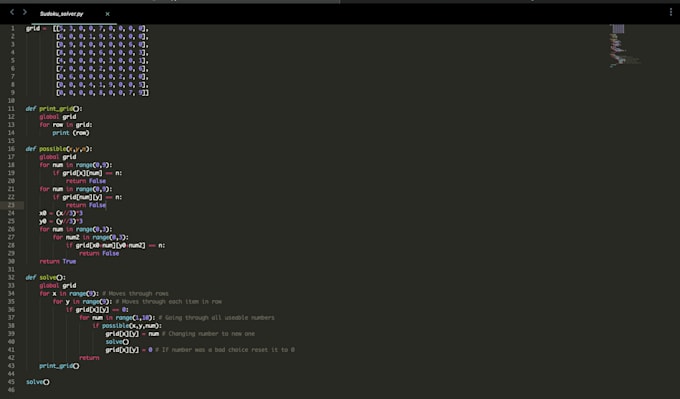Screen dimensions: 680x399
Task: Click line number 32 in the gutter
Action: tap(11, 278)
